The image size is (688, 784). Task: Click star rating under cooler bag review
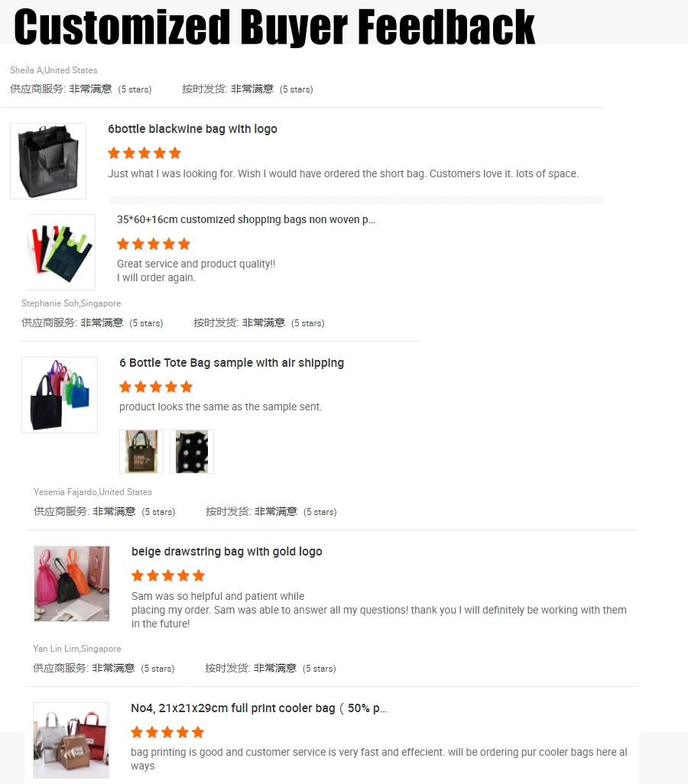(167, 733)
